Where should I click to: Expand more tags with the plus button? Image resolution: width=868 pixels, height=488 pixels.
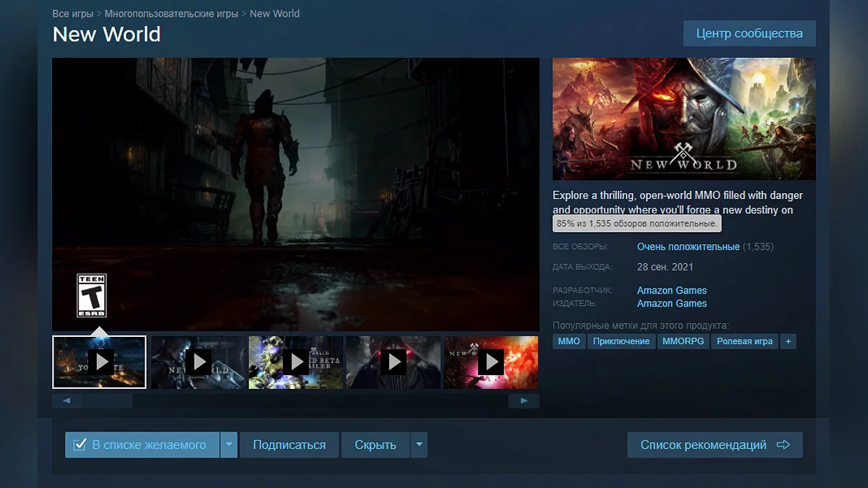pos(788,341)
